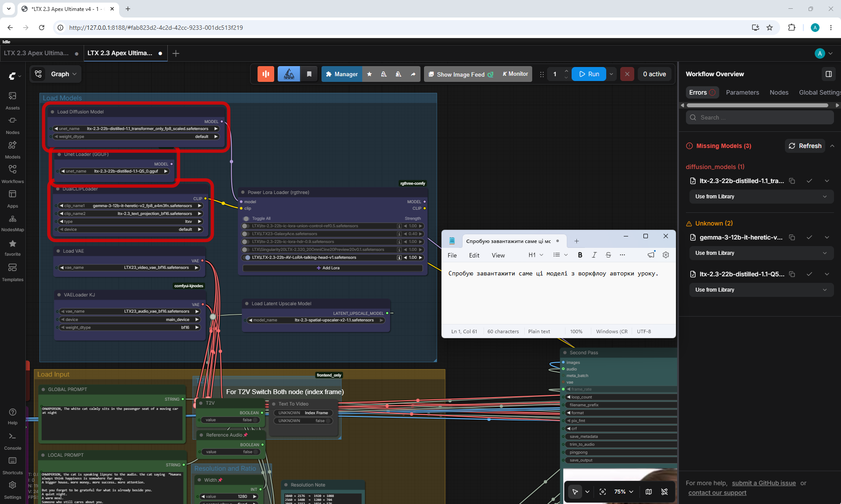
Task: Open Use from Library dropdown under gemma-3-12b model
Action: (x=761, y=253)
